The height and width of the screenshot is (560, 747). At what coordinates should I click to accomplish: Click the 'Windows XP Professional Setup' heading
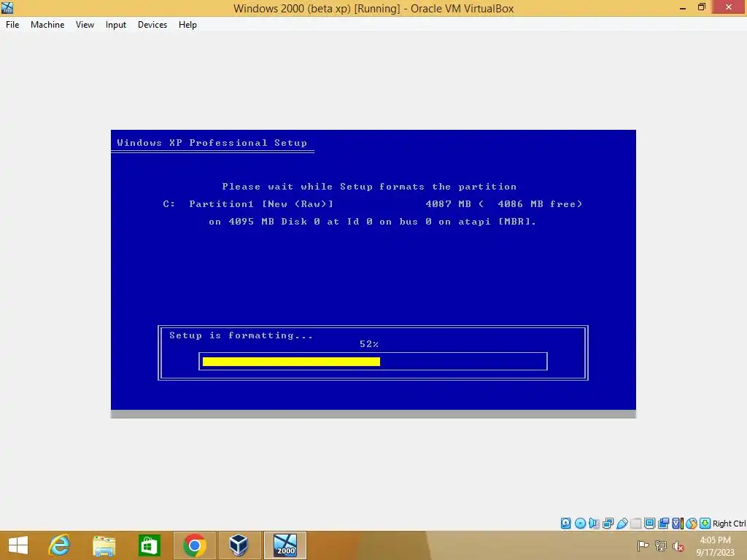click(212, 142)
